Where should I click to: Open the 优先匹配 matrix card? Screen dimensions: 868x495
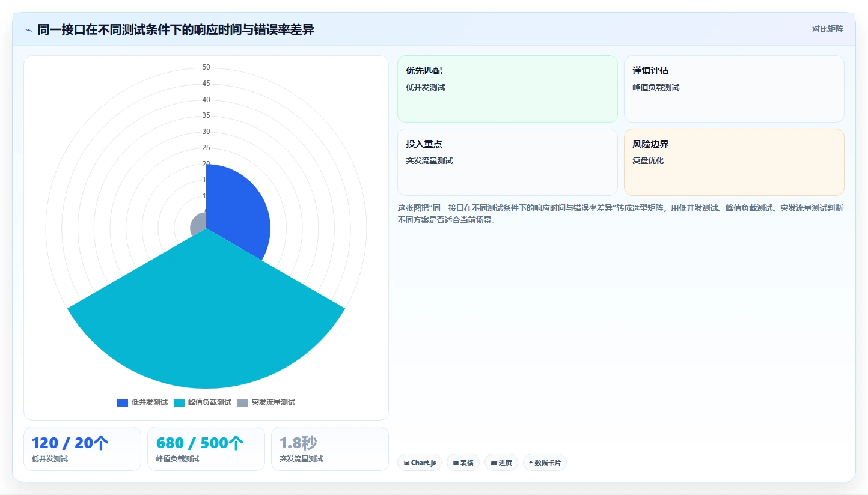pyautogui.click(x=507, y=89)
